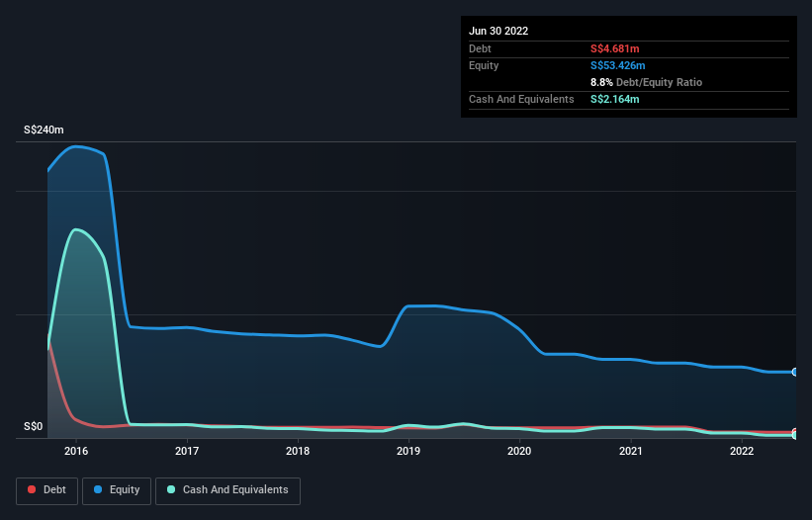812x520 pixels.
Task: Click the 2022 x-axis label
Action: tap(742, 451)
